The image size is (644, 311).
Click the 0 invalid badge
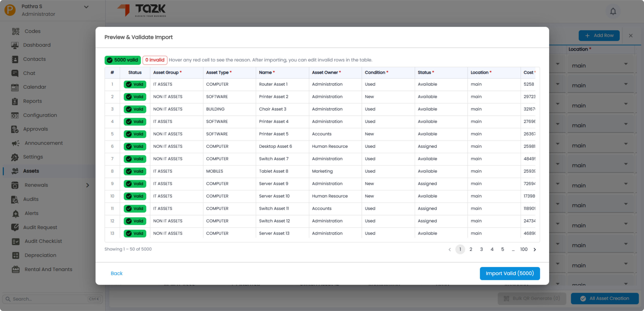click(x=155, y=60)
